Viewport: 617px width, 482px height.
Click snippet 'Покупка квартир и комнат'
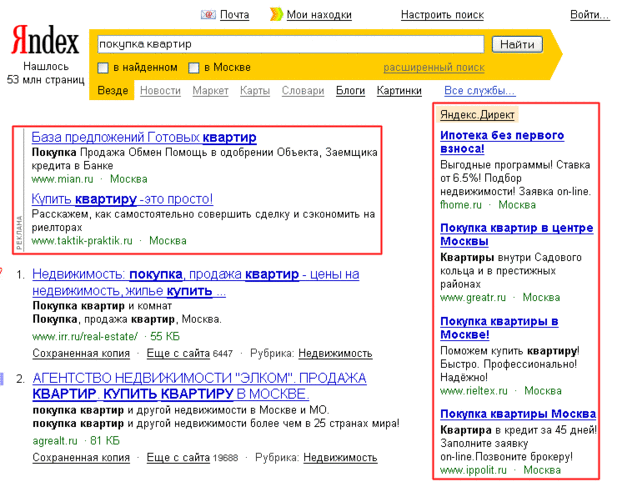coord(102,306)
